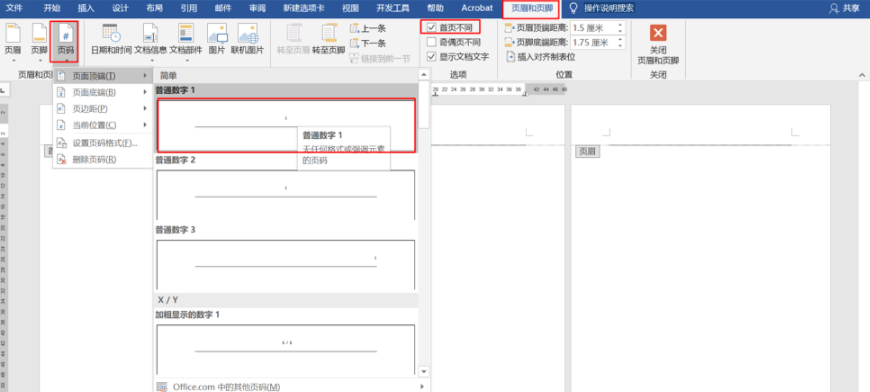This screenshot has height=392, width=870.
Task: Switch to the 视图 tab
Action: pyautogui.click(x=350, y=8)
